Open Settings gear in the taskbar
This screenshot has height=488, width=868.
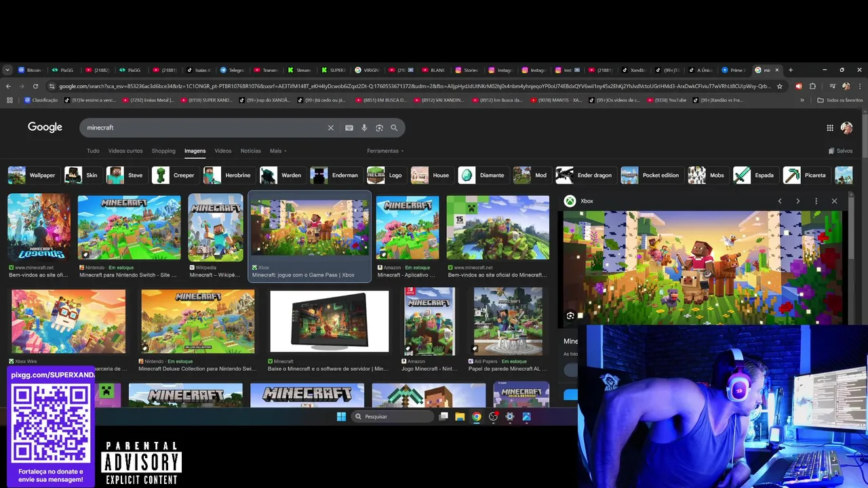coord(510,417)
